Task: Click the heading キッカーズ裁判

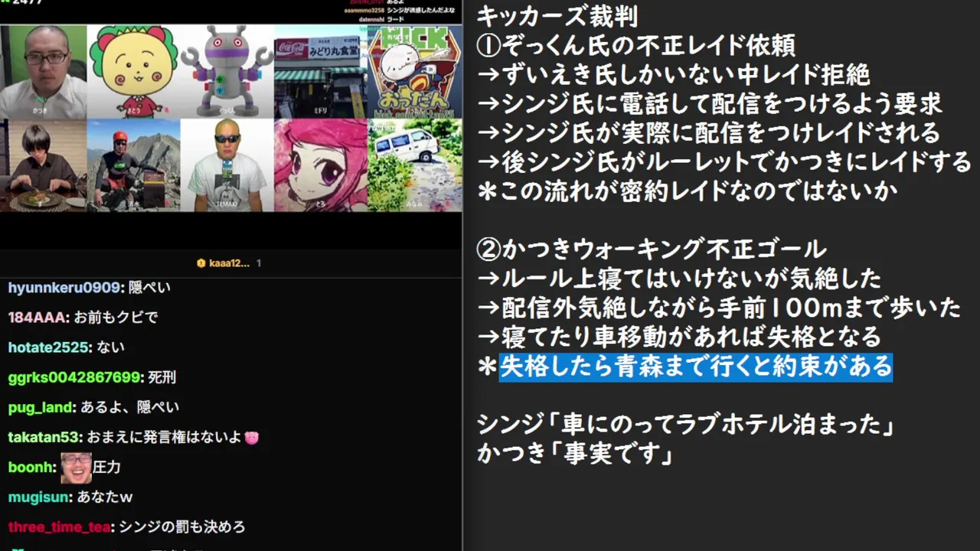Action: pos(557,15)
